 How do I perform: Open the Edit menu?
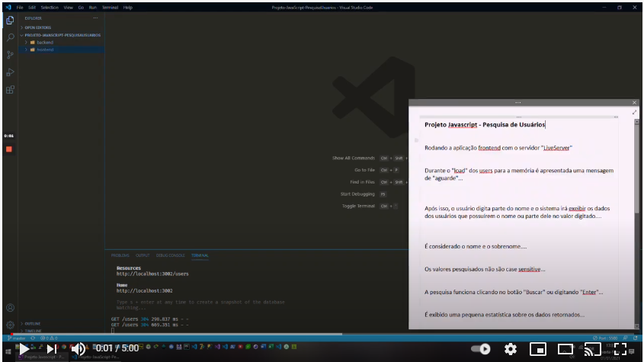32,8
